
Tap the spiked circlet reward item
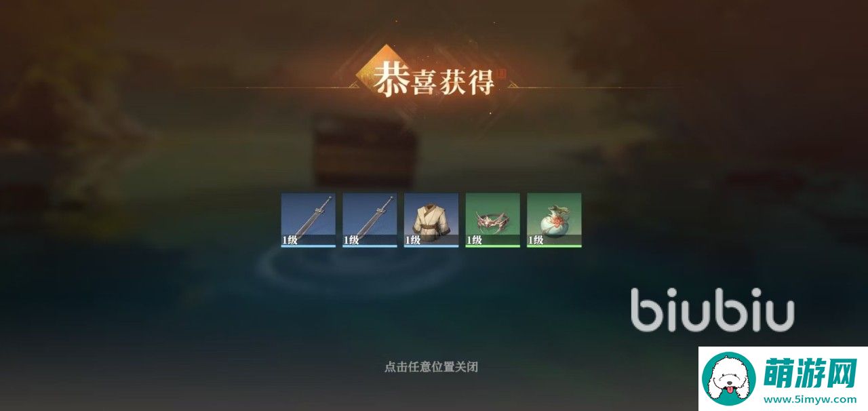coord(492,220)
